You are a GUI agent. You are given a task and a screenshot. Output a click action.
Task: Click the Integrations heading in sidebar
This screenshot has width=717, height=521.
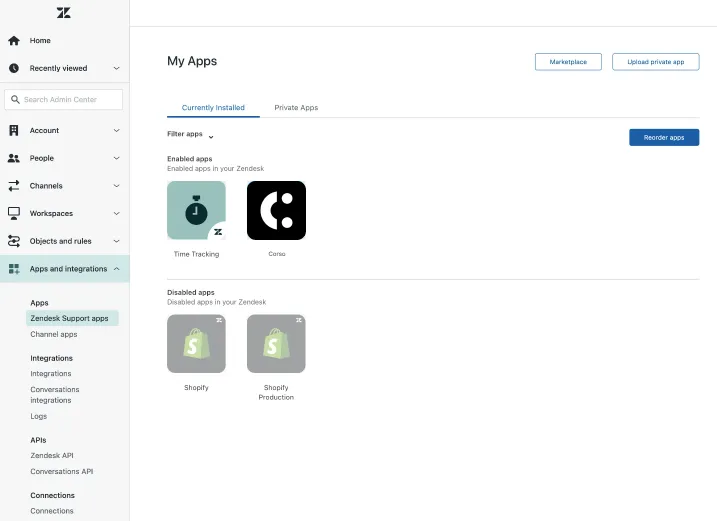pos(52,358)
